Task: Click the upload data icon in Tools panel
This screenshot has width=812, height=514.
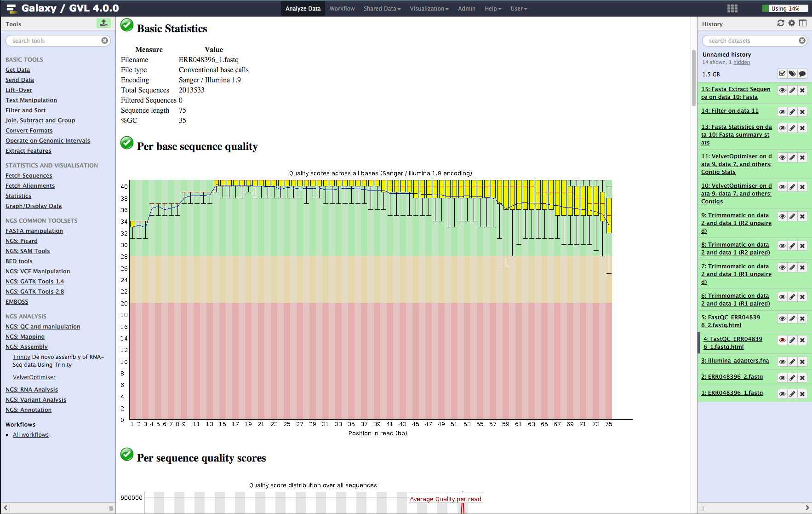Action: point(103,23)
